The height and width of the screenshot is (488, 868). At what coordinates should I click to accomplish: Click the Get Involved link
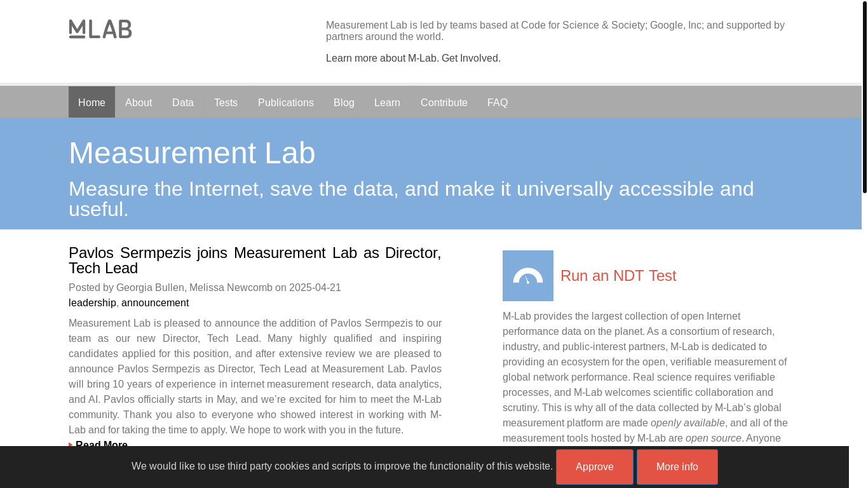tap(471, 58)
